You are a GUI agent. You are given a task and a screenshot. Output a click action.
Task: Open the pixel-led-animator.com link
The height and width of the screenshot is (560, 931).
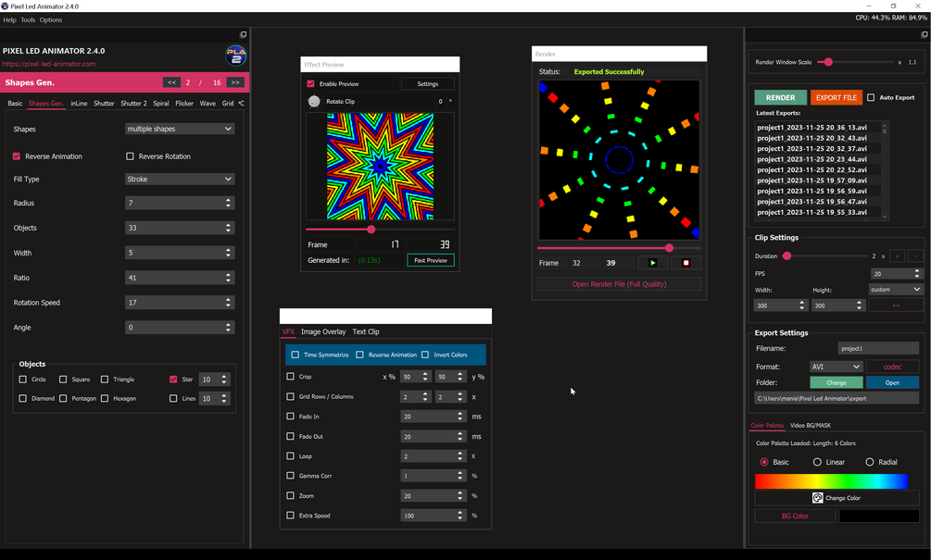pos(49,64)
